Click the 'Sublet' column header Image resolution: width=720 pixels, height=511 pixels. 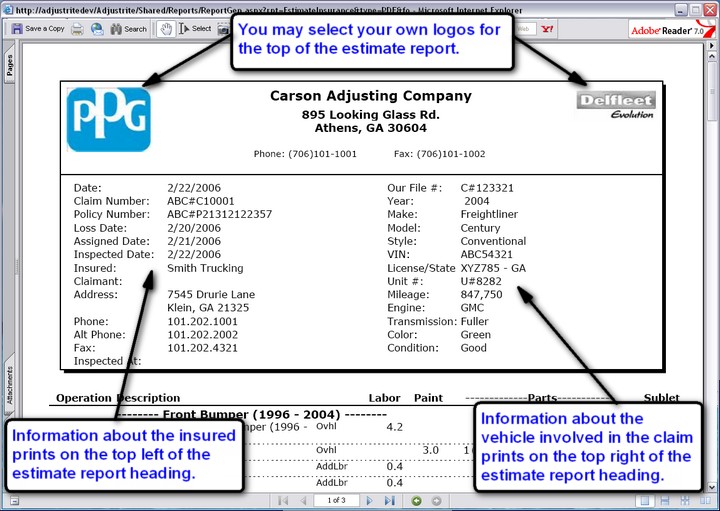(x=661, y=398)
